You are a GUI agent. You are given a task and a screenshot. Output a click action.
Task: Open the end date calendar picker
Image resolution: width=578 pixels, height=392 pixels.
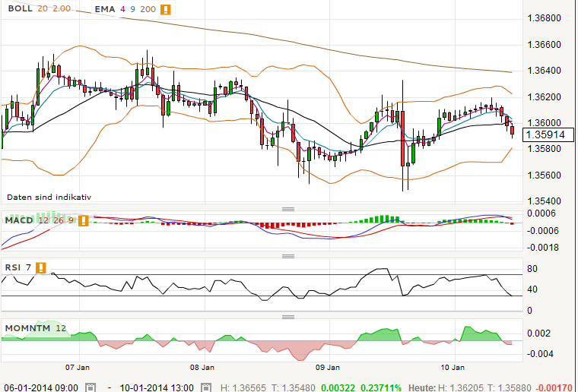click(x=206, y=387)
